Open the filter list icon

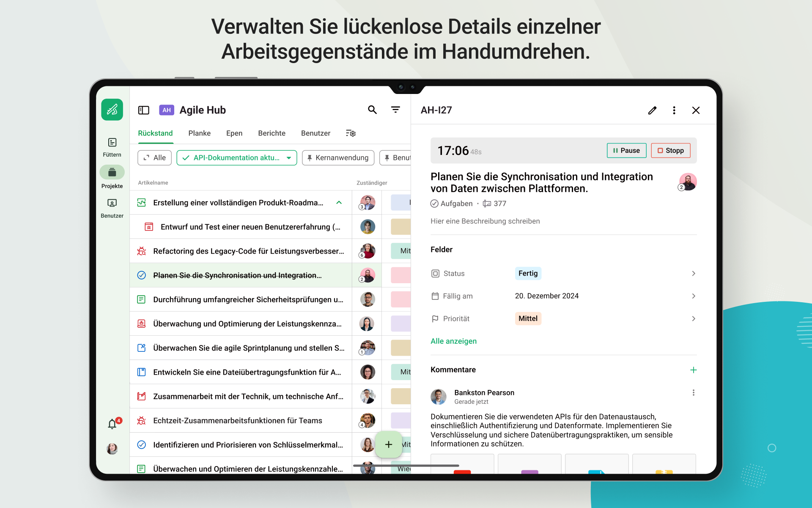click(395, 110)
